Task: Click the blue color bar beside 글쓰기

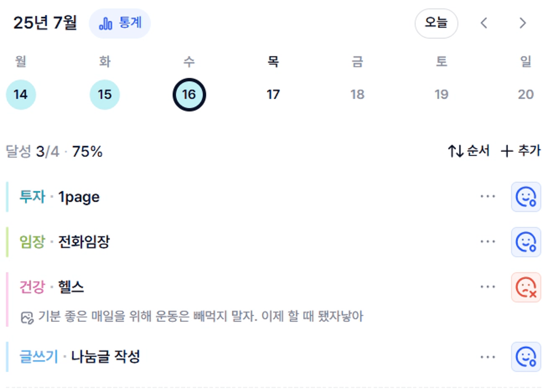Action: pos(7,357)
